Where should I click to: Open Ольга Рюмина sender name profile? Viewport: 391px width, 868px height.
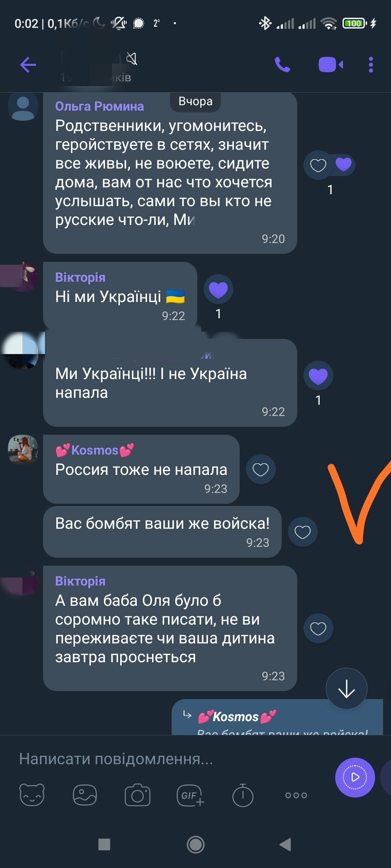[99, 106]
